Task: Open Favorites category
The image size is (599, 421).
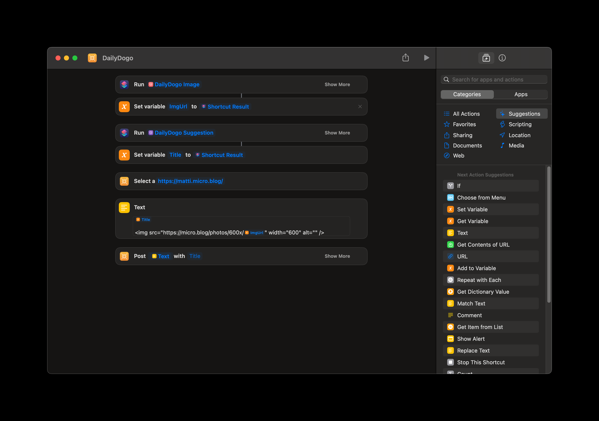Action: point(460,125)
